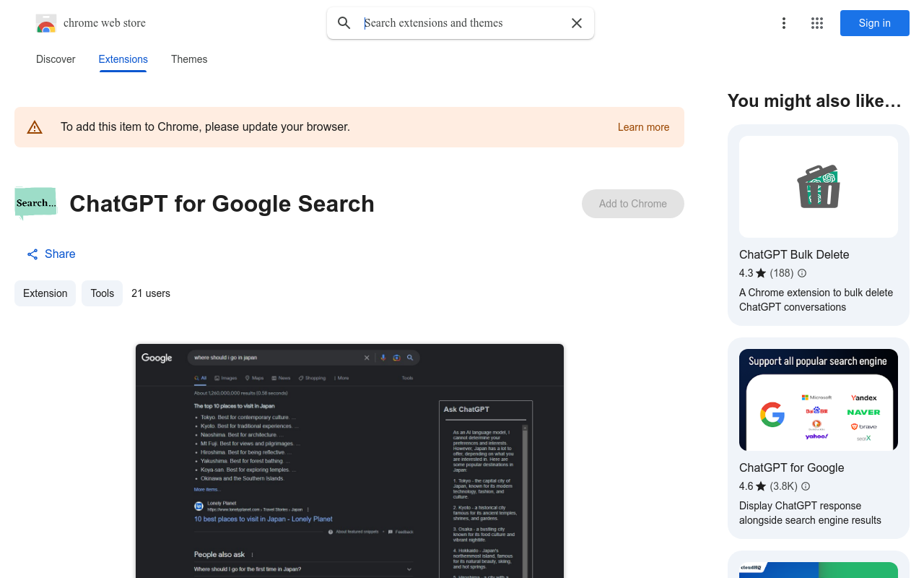This screenshot has height=578, width=924.
Task: Click the Sign in button
Action: pos(874,22)
